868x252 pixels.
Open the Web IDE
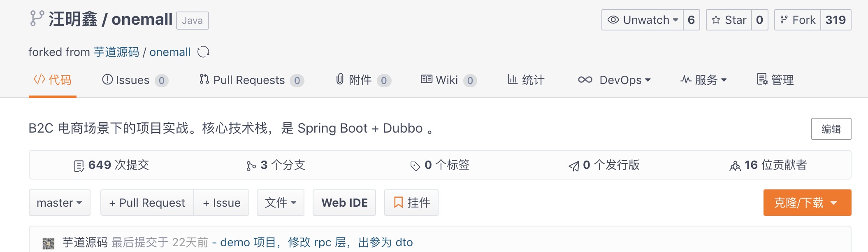344,203
